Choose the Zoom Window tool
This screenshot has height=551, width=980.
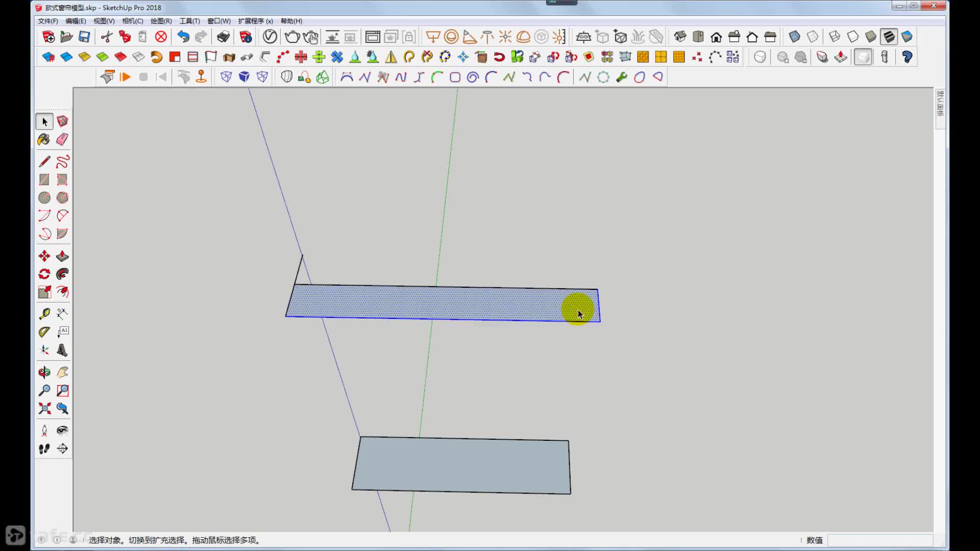coord(62,390)
